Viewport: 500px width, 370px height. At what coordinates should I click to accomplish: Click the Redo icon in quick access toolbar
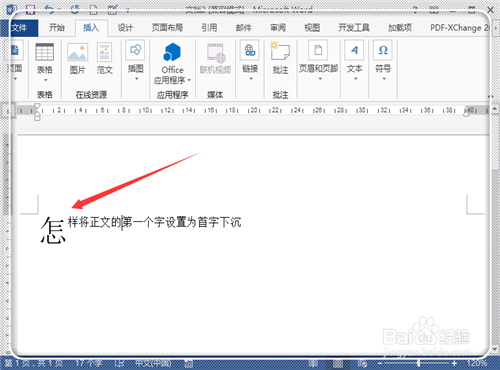pyautogui.click(x=75, y=9)
